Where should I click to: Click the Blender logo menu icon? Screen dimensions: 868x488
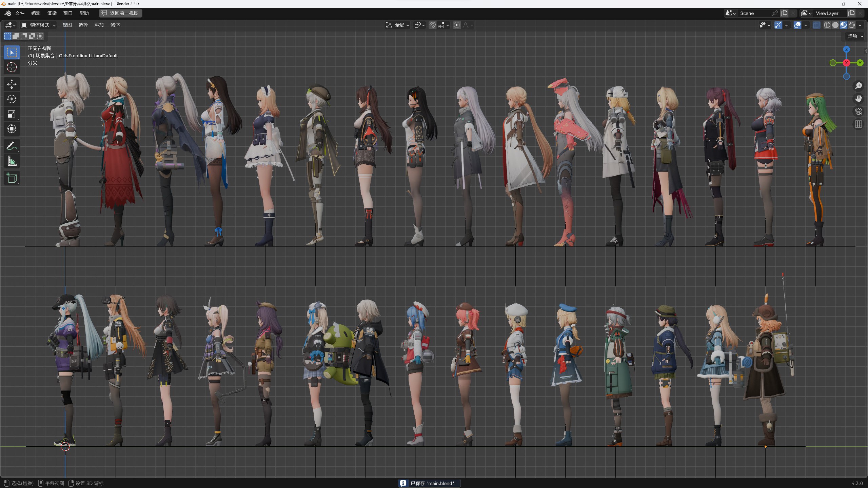(x=8, y=13)
